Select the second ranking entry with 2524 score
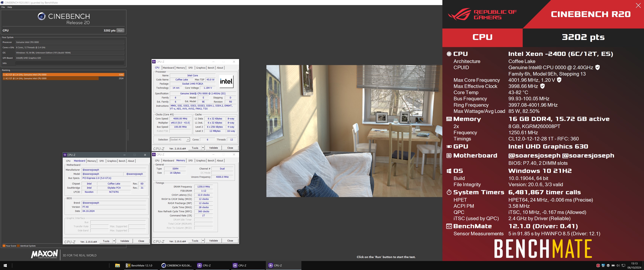 point(63,78)
